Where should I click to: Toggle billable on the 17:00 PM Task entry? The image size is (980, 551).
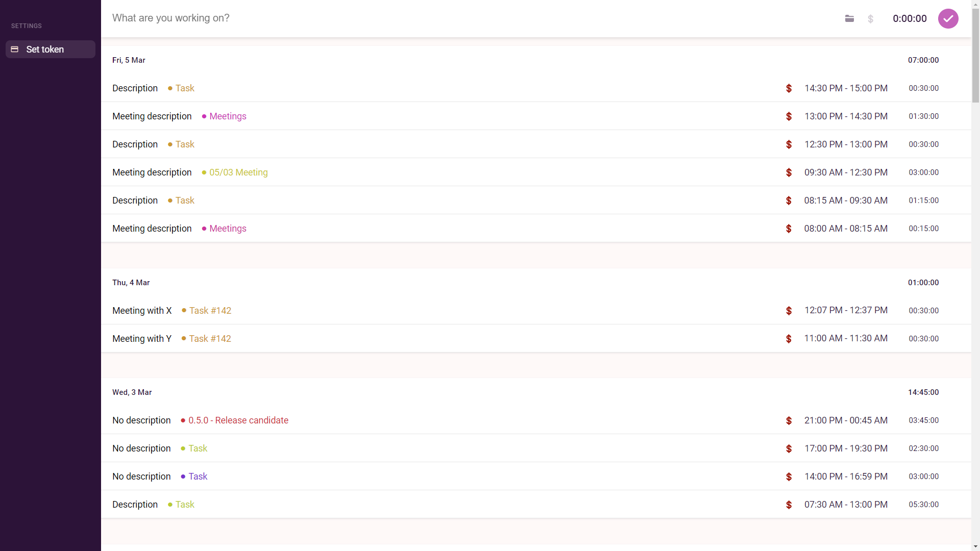(x=789, y=448)
